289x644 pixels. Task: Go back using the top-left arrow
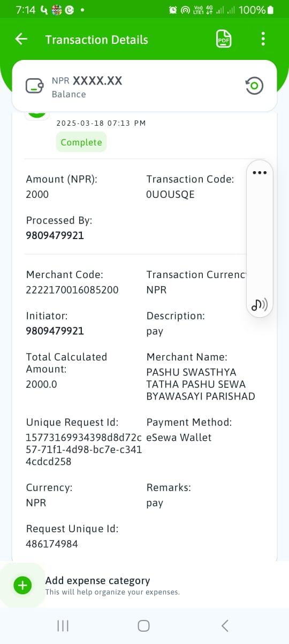click(x=21, y=39)
